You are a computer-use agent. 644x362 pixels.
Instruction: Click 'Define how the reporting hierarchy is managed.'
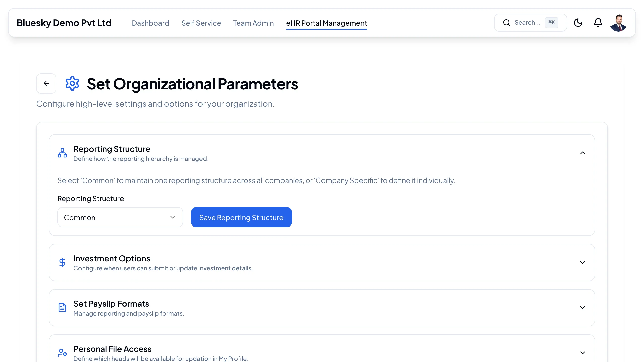(x=141, y=159)
